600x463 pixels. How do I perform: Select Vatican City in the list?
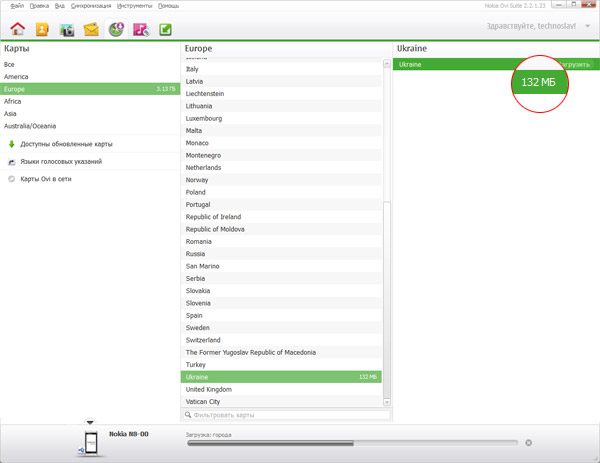point(281,401)
